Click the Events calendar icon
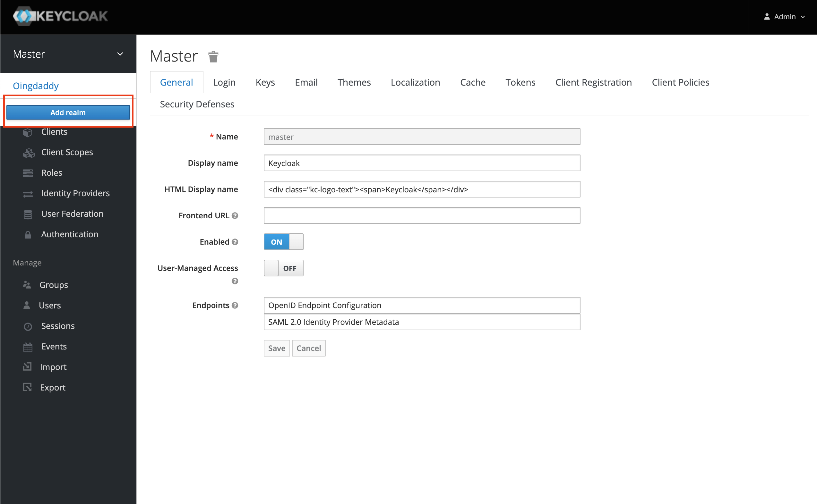Viewport: 817px width, 504px height. pyautogui.click(x=28, y=347)
